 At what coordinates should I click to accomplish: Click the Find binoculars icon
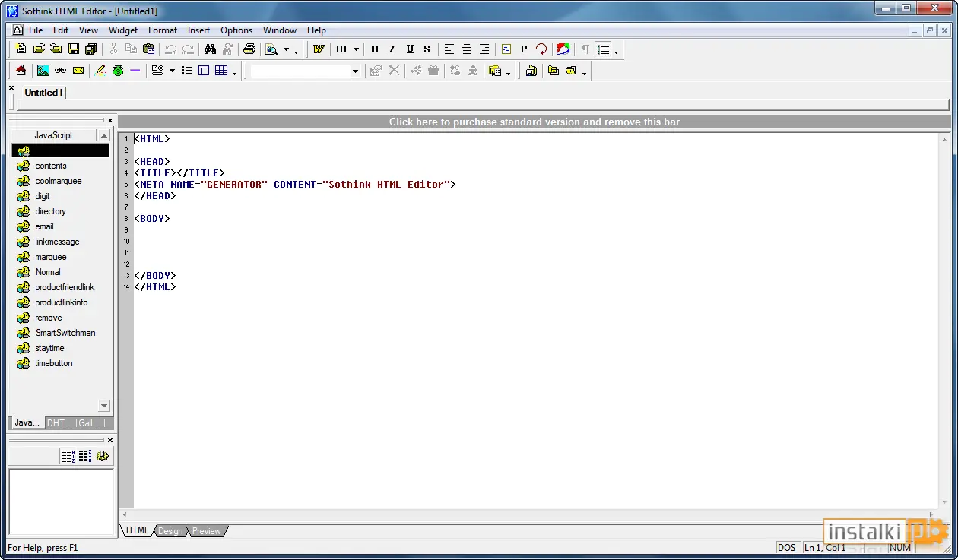tap(211, 49)
